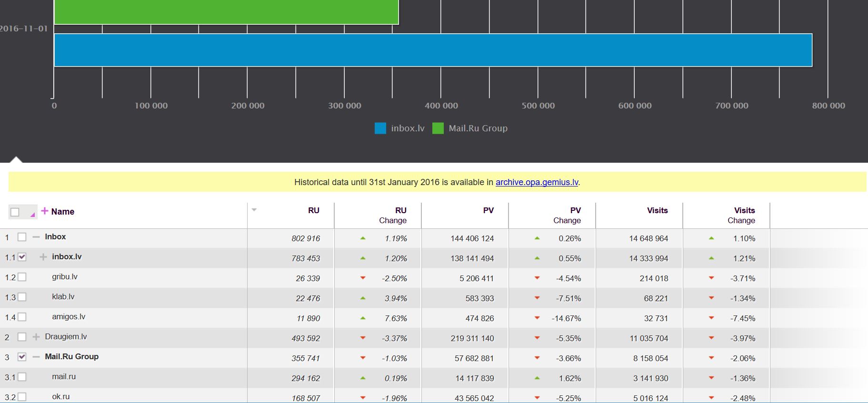The width and height of the screenshot is (868, 403).
Task: Click the green up arrow in Inbox RU Change
Action: (x=363, y=238)
